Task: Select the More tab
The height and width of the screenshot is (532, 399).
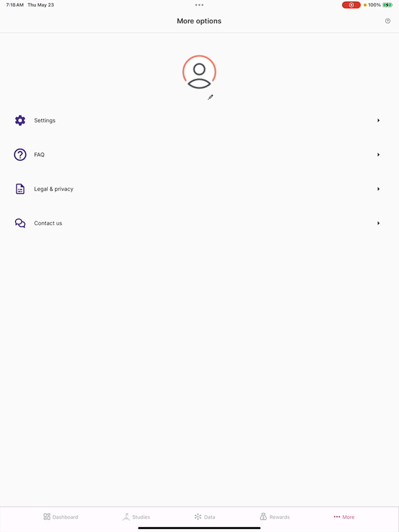Action: point(344,517)
